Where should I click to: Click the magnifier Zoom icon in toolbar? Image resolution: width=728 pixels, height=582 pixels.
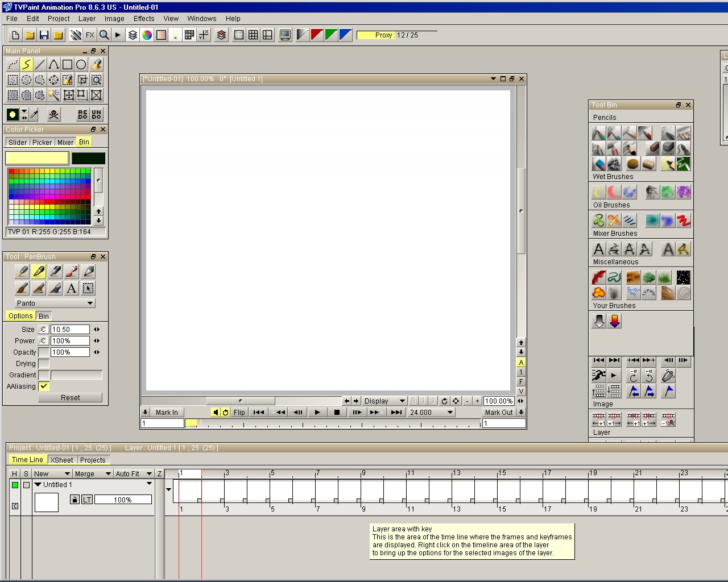pos(104,35)
